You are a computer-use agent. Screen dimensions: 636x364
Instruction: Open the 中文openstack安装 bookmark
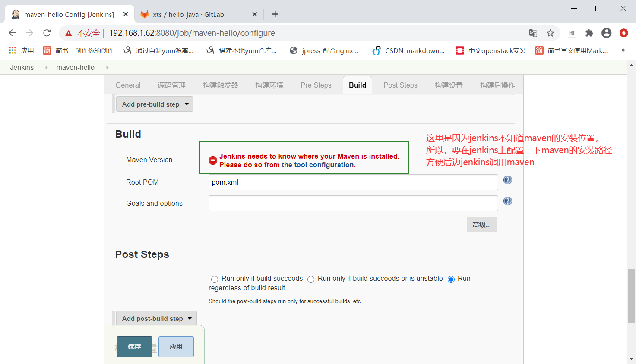(491, 50)
